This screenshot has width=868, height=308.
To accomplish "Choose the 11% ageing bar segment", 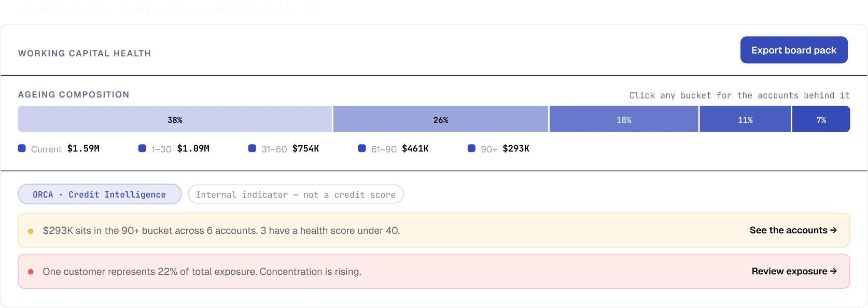I will 745,119.
